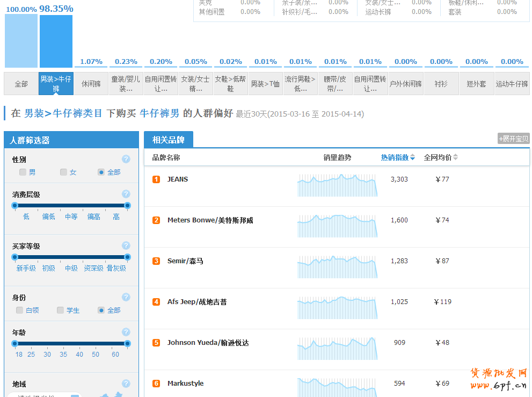Select 全部 radio under 身份
Screen dimensions: 532x397
[101, 310]
